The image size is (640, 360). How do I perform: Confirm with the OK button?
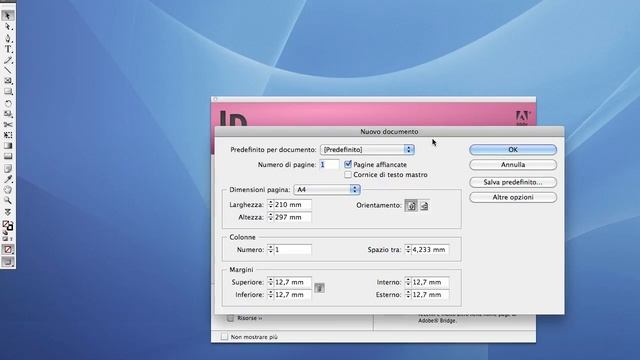click(513, 150)
